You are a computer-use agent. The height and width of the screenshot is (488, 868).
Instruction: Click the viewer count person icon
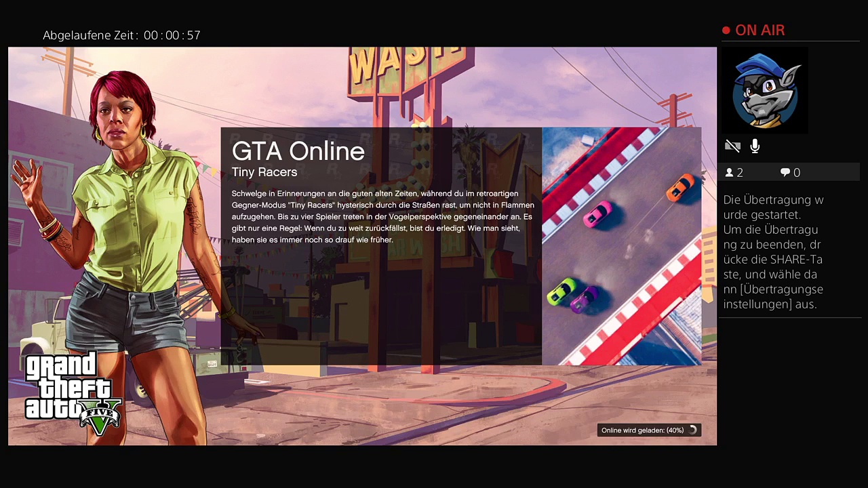(730, 173)
